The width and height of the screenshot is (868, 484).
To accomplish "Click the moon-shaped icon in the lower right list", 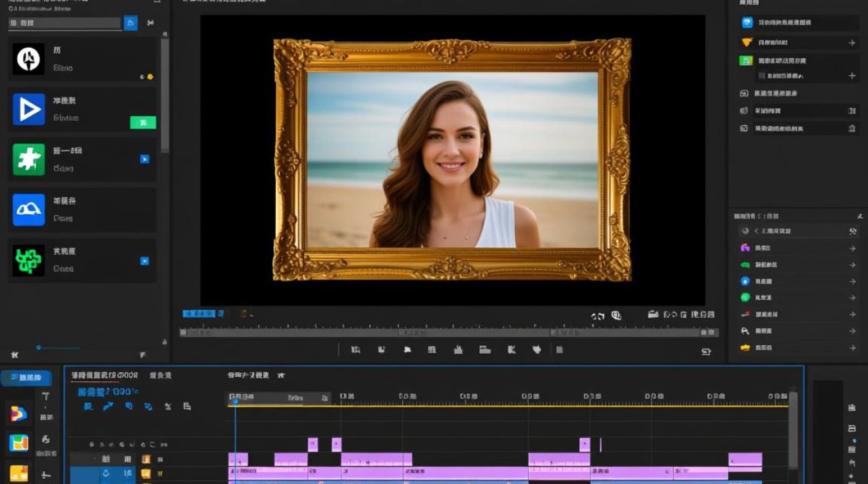I will coord(745,231).
